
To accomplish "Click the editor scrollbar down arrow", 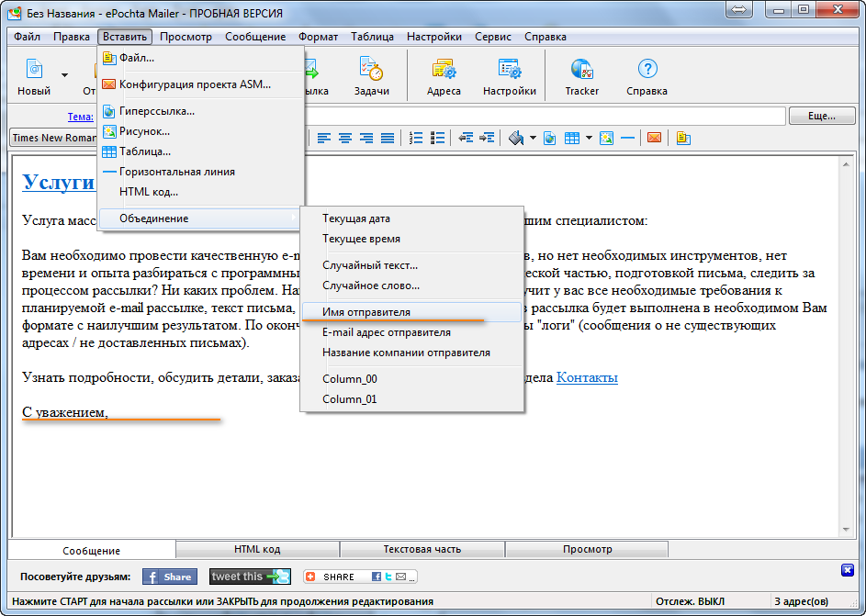I will [846, 530].
